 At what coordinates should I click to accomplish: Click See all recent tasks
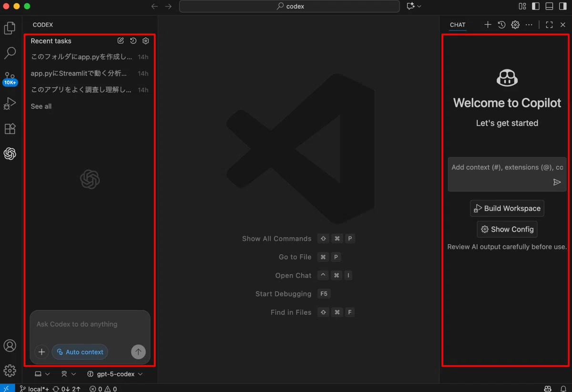click(41, 106)
